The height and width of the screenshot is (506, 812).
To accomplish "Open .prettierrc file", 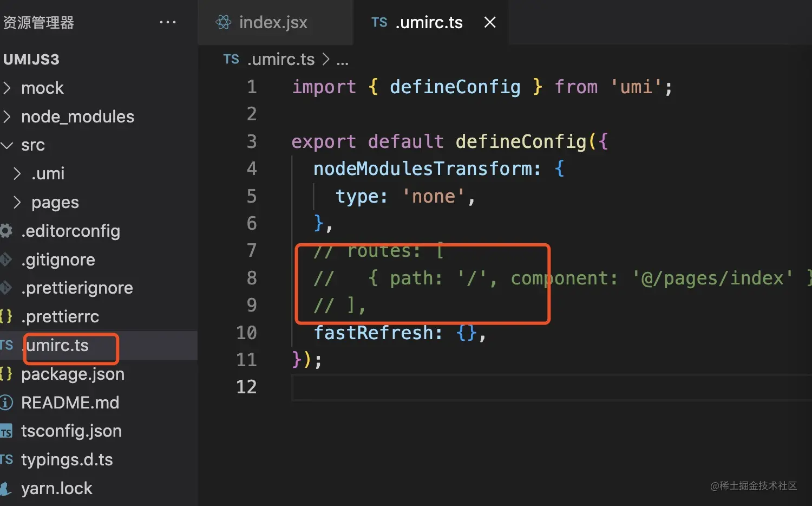I will [60, 316].
